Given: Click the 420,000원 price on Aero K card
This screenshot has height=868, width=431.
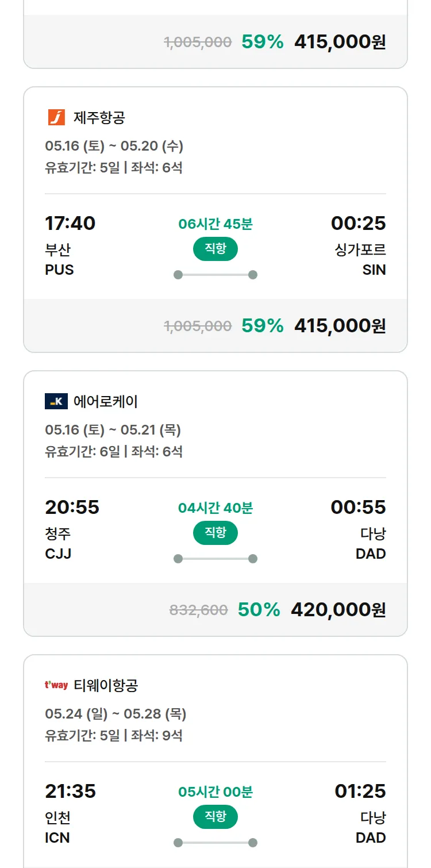Looking at the screenshot, I should [338, 609].
